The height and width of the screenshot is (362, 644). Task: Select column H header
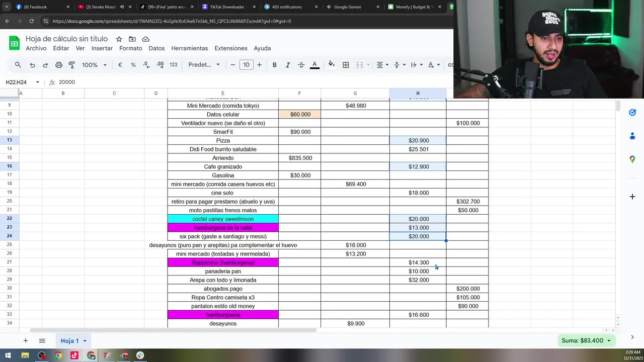tap(418, 93)
